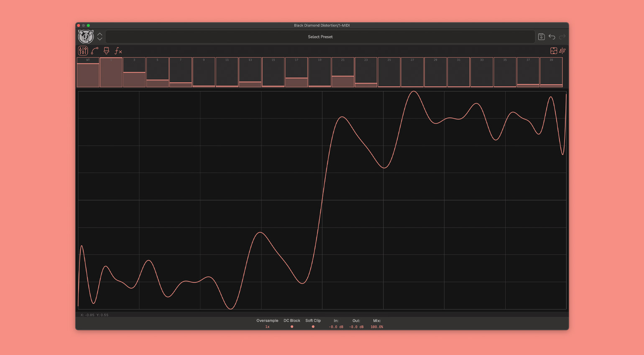Click the dog logo icon

(86, 37)
